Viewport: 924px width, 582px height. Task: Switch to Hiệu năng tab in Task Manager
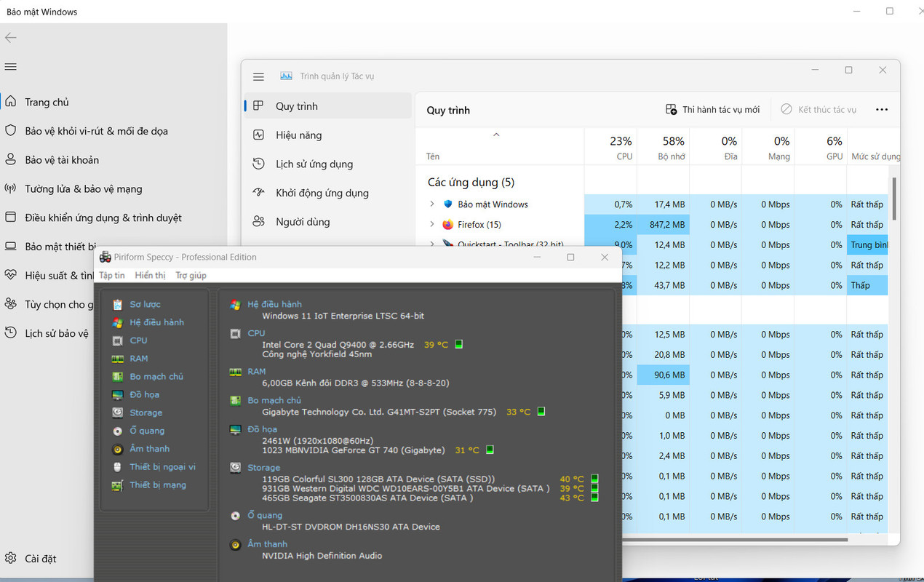329,135
